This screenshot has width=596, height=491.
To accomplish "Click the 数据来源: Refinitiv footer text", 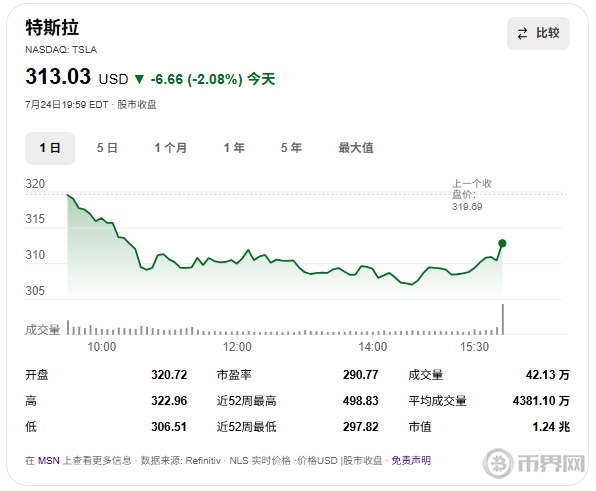I will (181, 461).
